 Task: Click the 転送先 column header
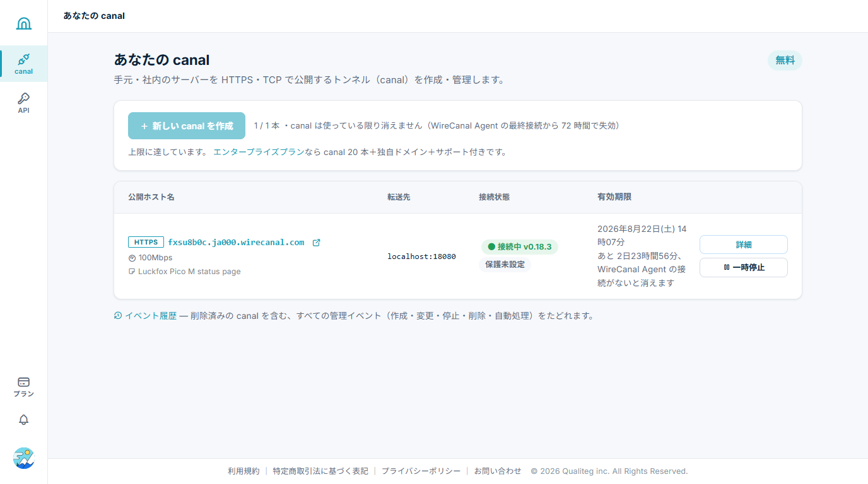pos(399,197)
